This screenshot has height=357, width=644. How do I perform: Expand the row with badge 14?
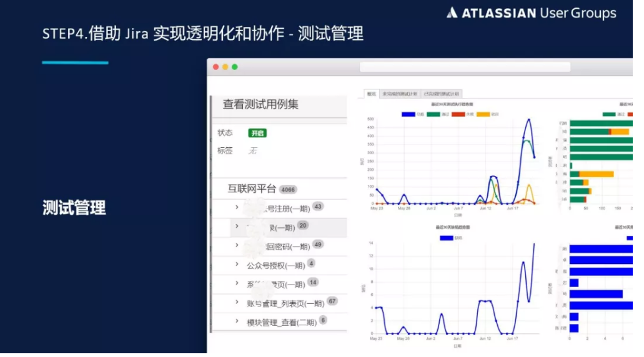click(x=237, y=283)
